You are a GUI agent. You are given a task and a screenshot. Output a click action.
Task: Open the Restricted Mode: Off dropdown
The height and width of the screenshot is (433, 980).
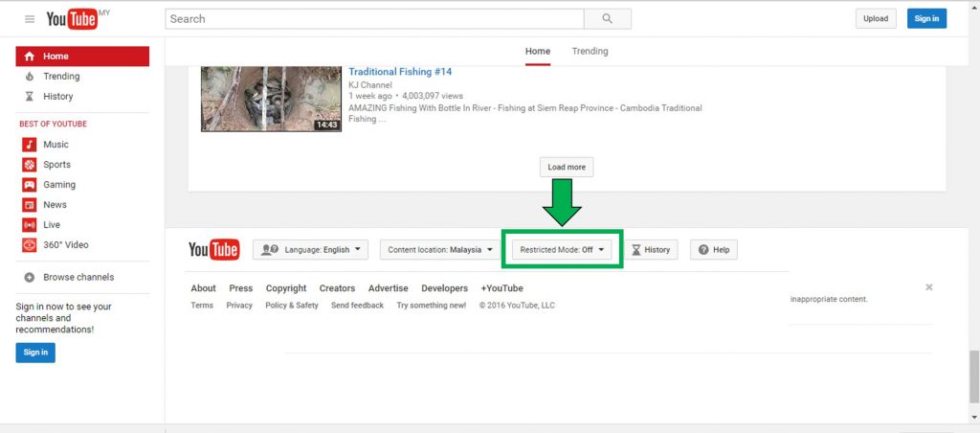(562, 250)
